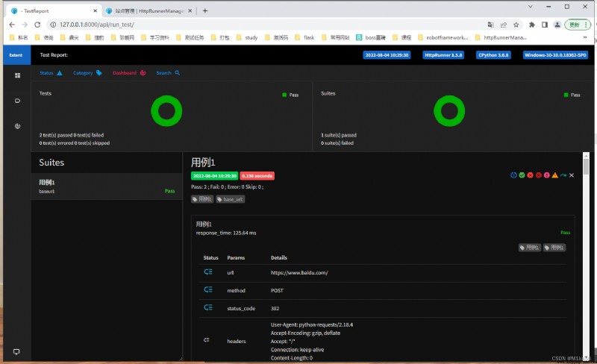Open the share page icon in address bar
Screen dimensions: 597x364
pos(503,25)
